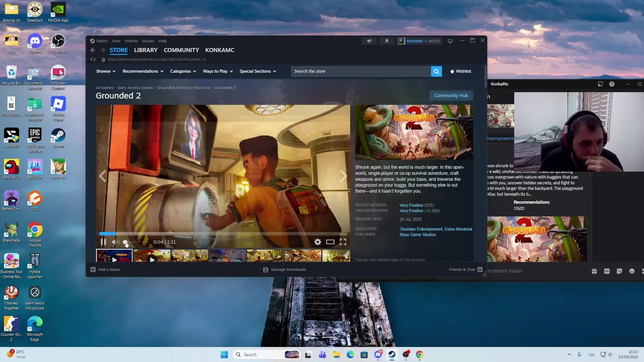Click the Steam store address URL
644x362 pixels.
(156, 59)
